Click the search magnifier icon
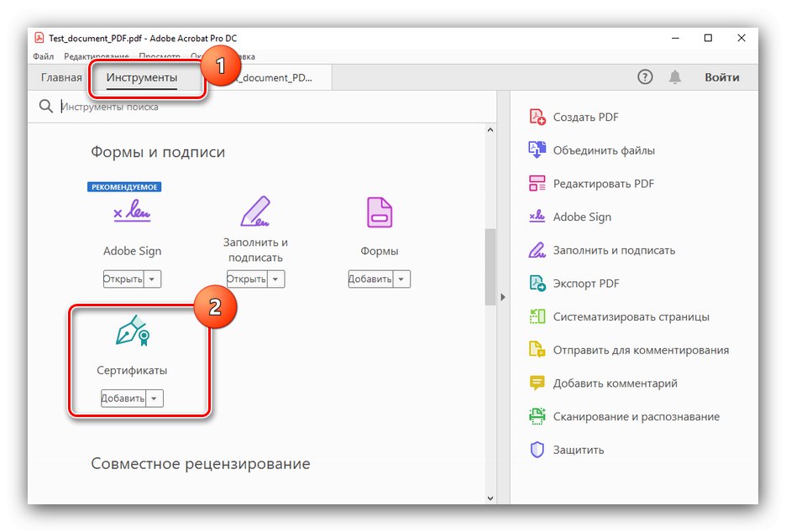 click(x=45, y=107)
